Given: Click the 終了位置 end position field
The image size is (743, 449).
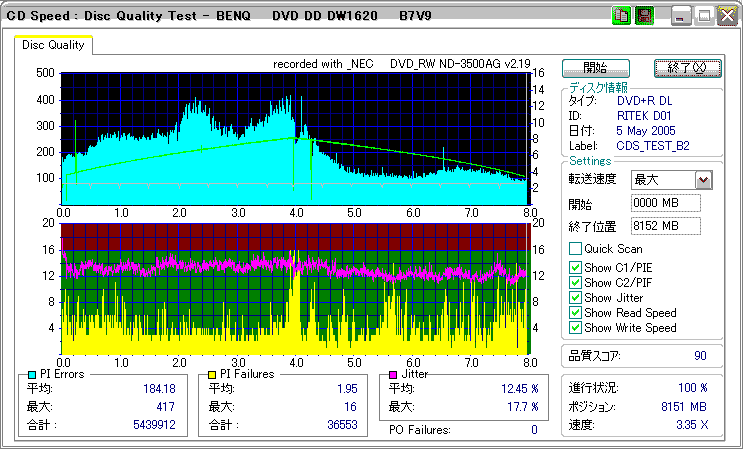Looking at the screenshot, I should (x=666, y=225).
